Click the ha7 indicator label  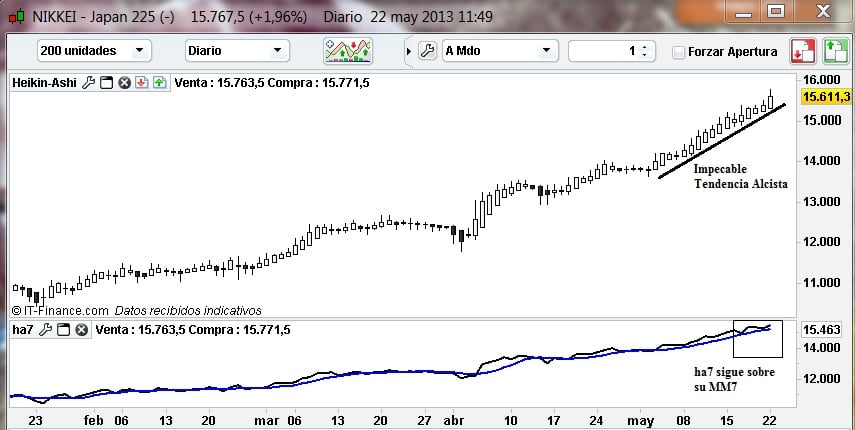(22, 330)
